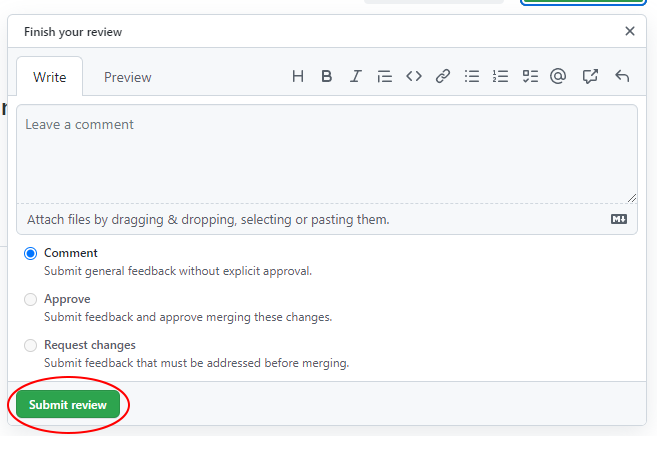Choose the Approve review option
657x450 pixels.
tap(31, 299)
